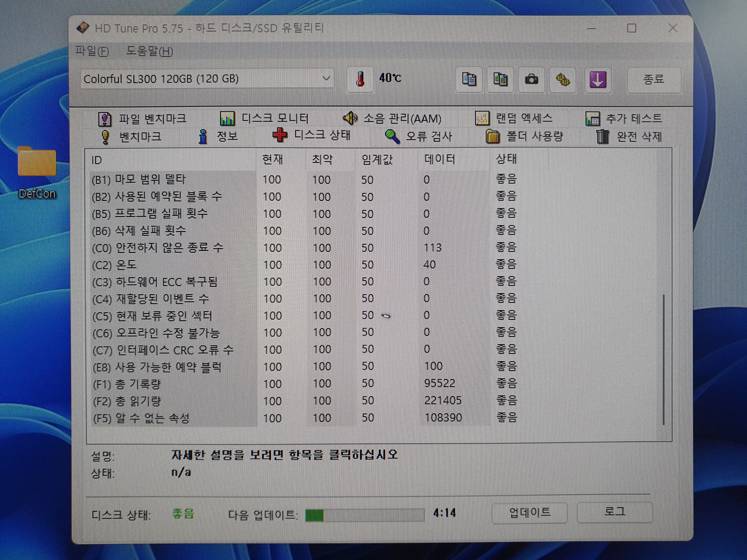Open the 정보 tab

coord(218,136)
